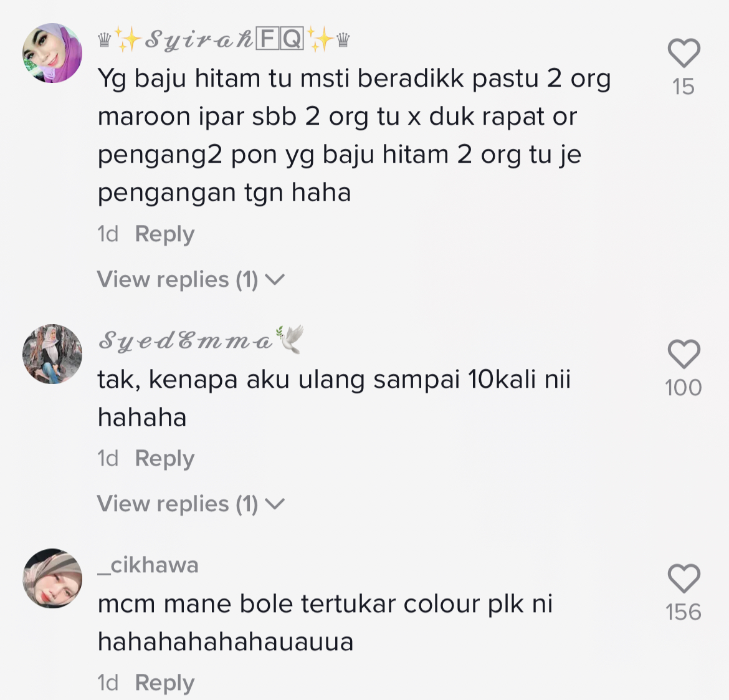Like SyedEmma's comment with 100 likes
Image resolution: width=729 pixels, height=700 pixels.
[684, 354]
